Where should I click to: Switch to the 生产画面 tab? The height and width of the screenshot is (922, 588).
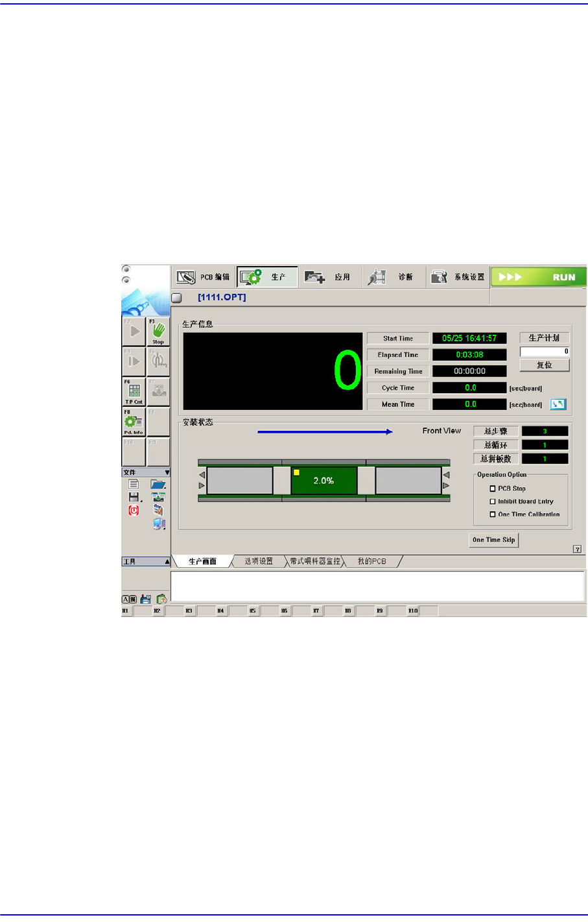point(202,561)
